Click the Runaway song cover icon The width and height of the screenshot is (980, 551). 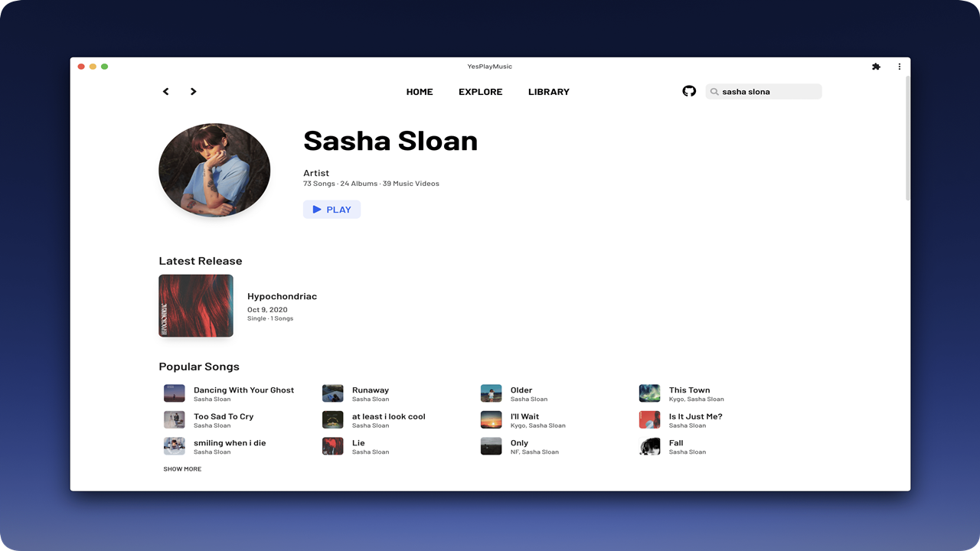[x=332, y=393]
